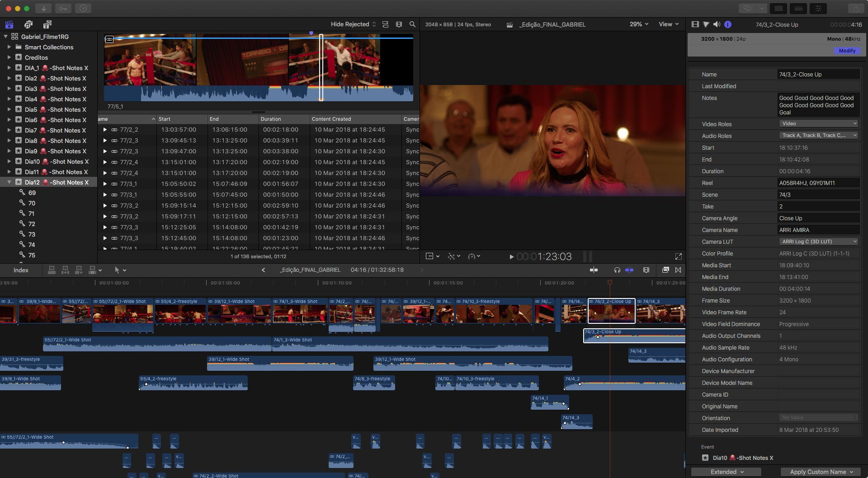Open the retiming speedometer menu

[474, 256]
